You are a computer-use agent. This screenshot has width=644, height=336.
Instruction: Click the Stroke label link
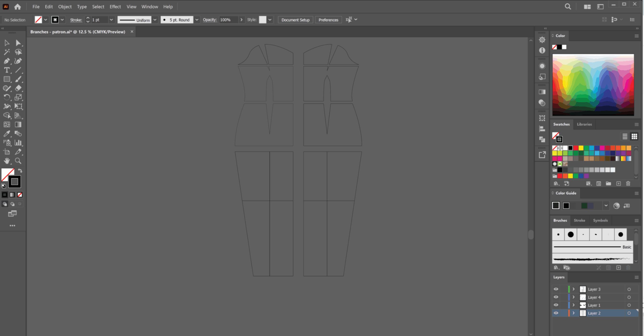coord(76,20)
